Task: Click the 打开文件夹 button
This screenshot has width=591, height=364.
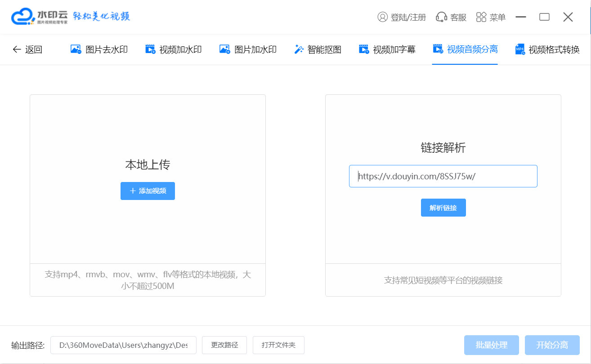Action: [x=278, y=345]
